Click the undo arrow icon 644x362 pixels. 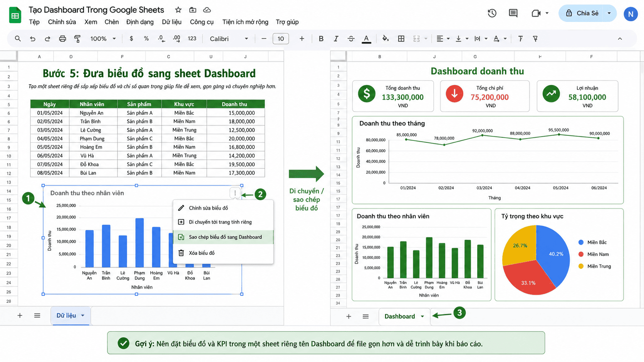point(33,38)
